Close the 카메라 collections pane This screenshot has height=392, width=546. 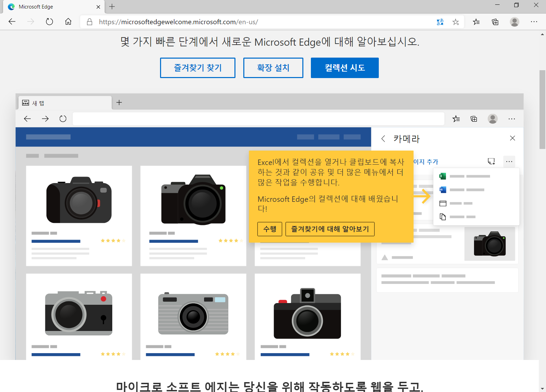click(x=512, y=138)
